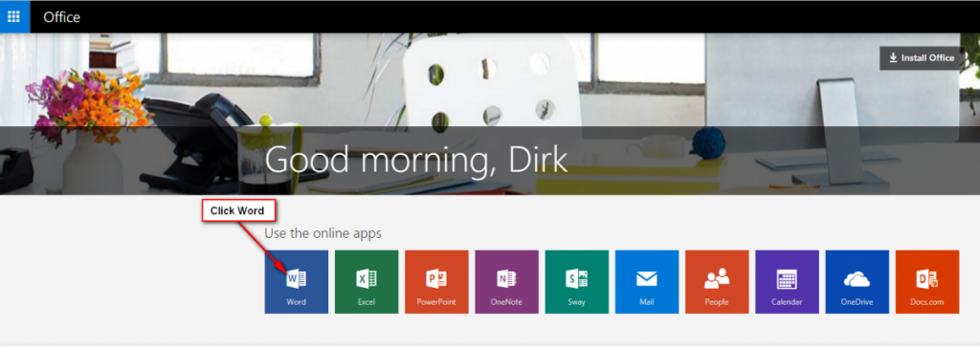Open the app launcher waffle icon
This screenshot has height=348, width=980.
click(14, 17)
